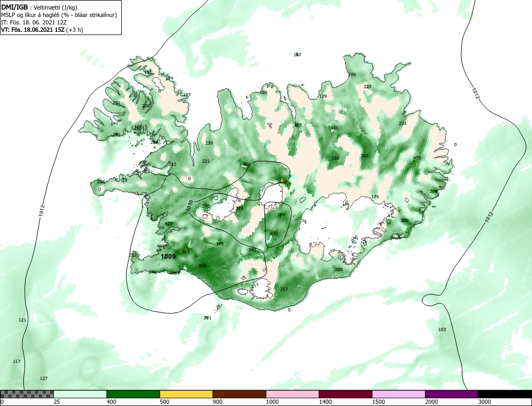Viewport: 532px width, 406px height.
Task: Click the 362 value on the map
Action: [x=364, y=156]
